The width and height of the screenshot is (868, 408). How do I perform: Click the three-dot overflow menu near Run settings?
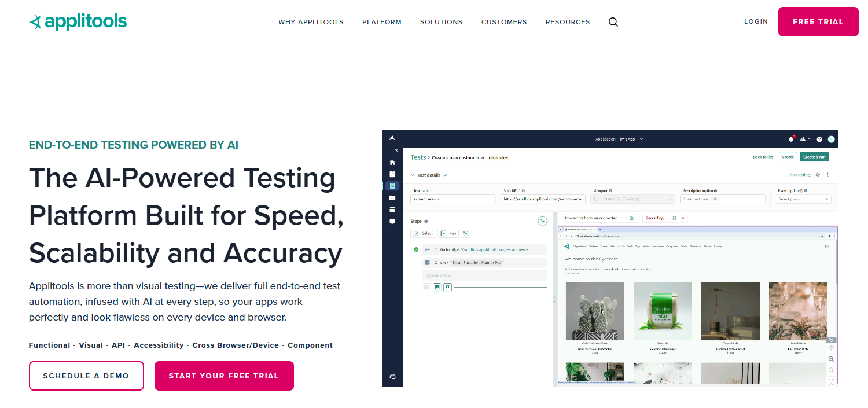(x=827, y=175)
